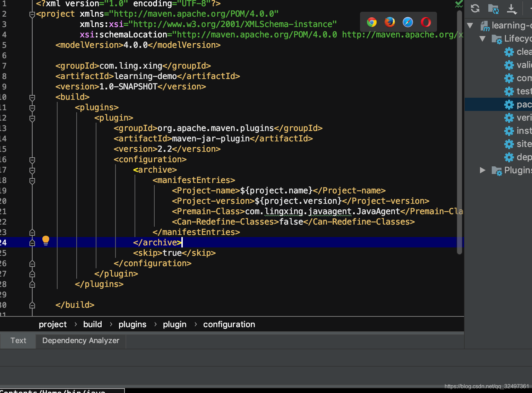The height and width of the screenshot is (393, 532).
Task: Click the configuration breadcrumb
Action: (x=229, y=324)
